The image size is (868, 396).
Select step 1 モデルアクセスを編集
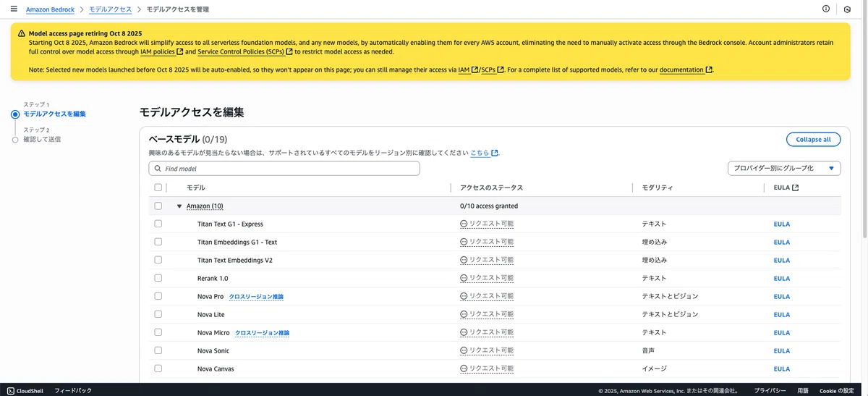coord(55,114)
